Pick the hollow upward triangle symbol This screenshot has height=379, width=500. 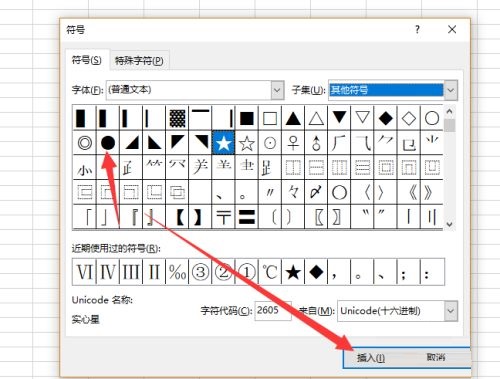click(316, 118)
